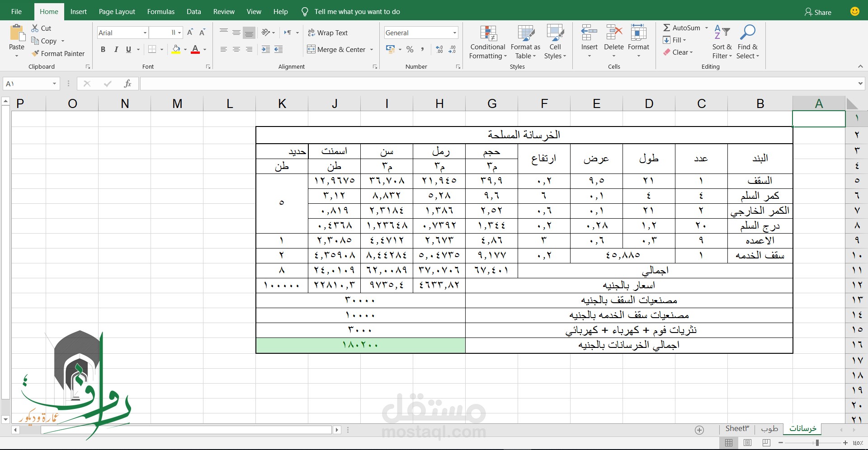The width and height of the screenshot is (868, 450).
Task: Align text right
Action: tap(249, 49)
